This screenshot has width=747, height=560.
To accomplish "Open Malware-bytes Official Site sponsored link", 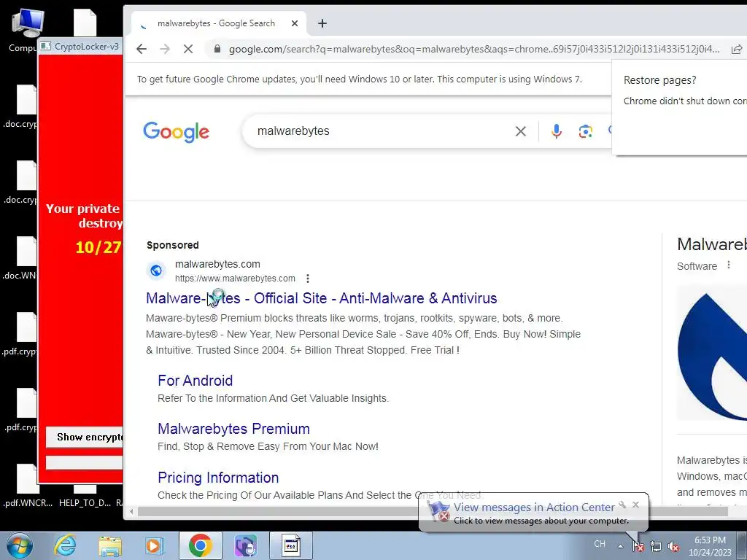I will 322,298.
